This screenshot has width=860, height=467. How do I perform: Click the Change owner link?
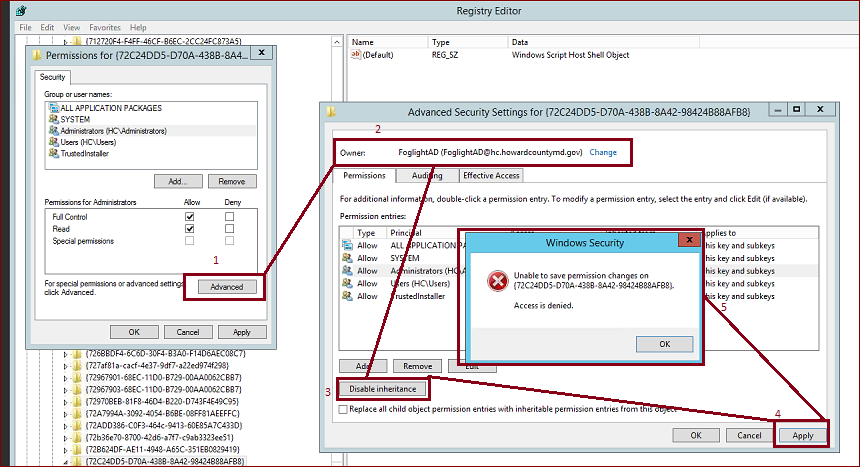(x=603, y=153)
